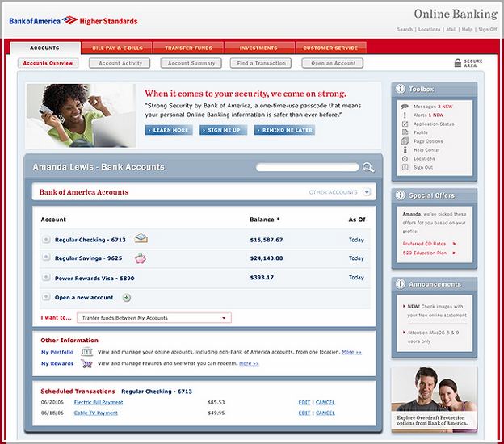504x444 pixels.
Task: Click the search input field in Bank Accounts
Action: 308,167
